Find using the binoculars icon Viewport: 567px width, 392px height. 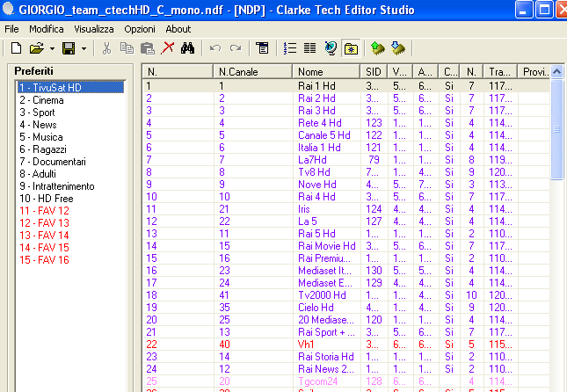pos(187,48)
